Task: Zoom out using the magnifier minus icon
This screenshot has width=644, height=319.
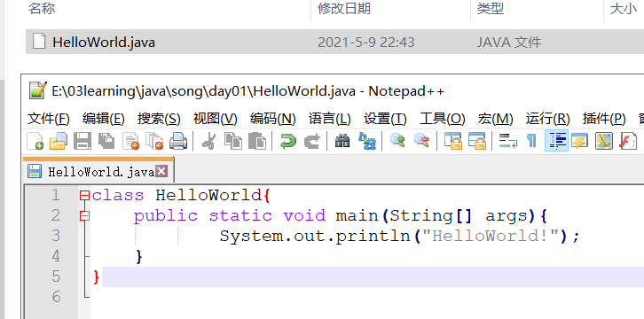Action: [421, 141]
